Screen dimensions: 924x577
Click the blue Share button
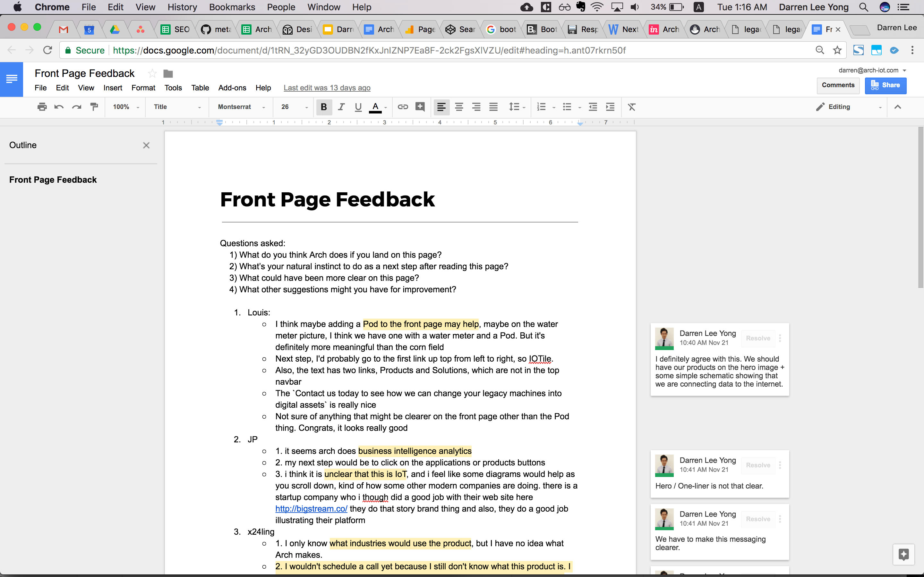(886, 85)
